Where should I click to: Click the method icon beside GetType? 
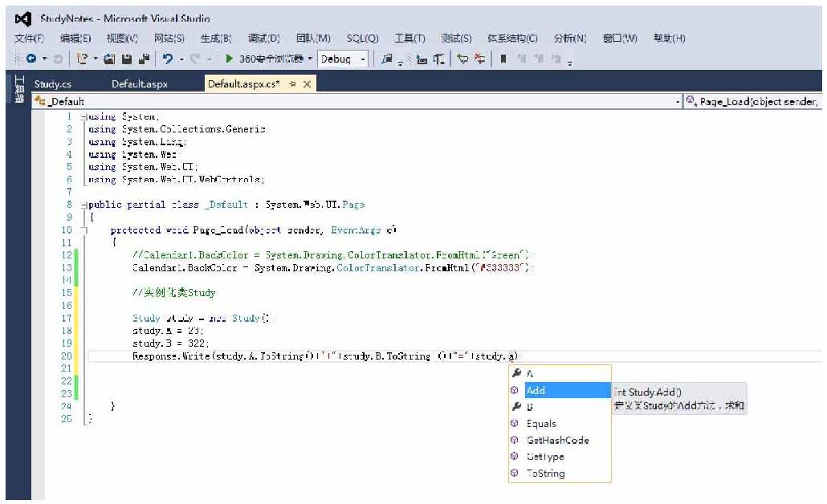coord(515,456)
